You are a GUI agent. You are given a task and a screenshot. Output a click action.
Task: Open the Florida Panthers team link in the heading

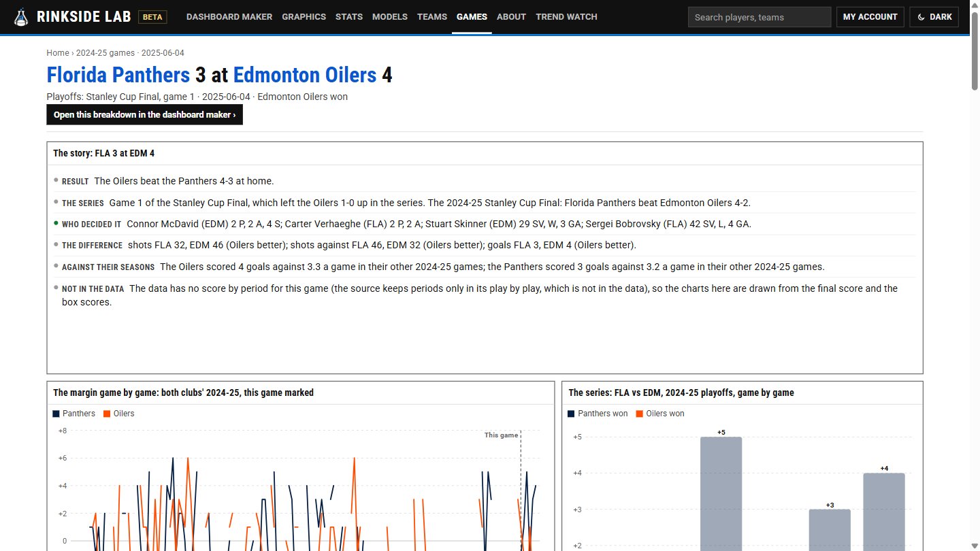pos(118,75)
